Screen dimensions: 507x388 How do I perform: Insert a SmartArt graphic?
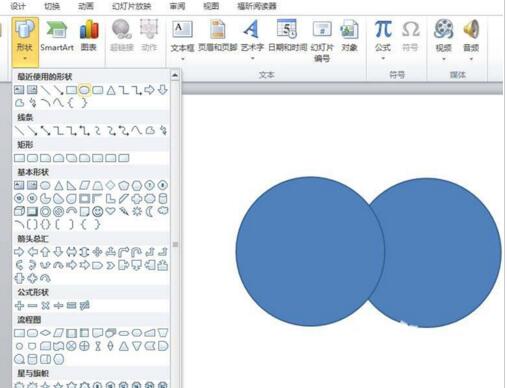tap(57, 36)
